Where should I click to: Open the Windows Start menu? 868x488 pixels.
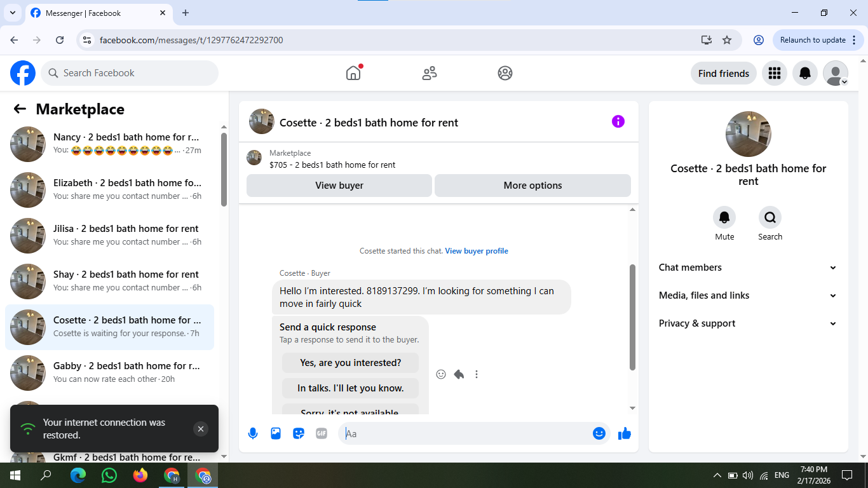[15, 475]
